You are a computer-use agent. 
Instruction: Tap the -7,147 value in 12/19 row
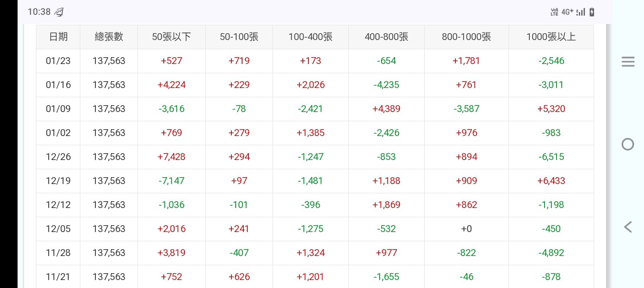point(171,181)
